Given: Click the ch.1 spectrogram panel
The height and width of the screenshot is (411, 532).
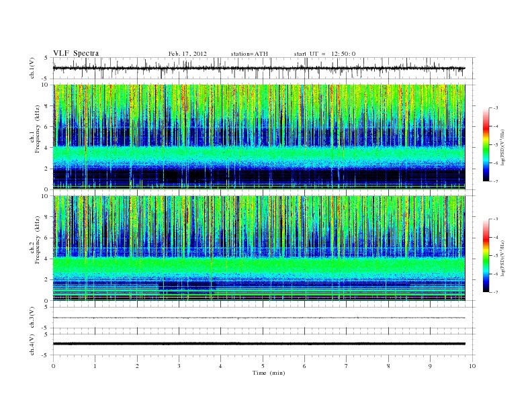Looking at the screenshot, I should 259,137.
